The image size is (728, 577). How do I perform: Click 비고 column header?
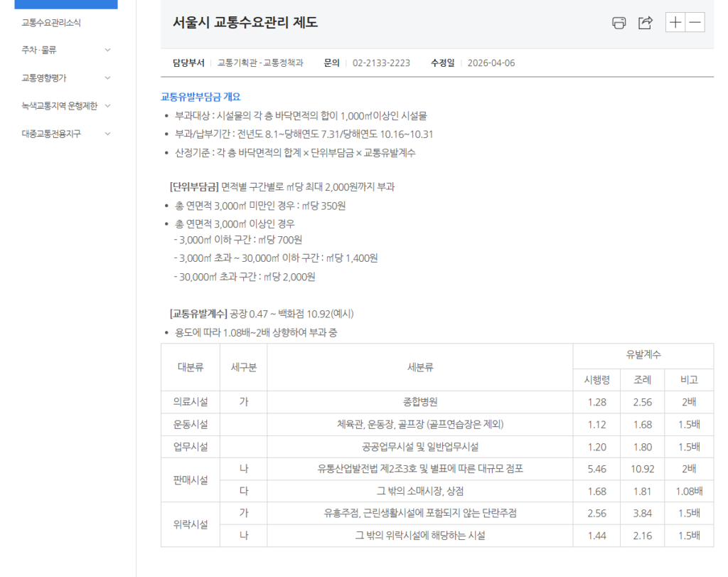(x=689, y=380)
